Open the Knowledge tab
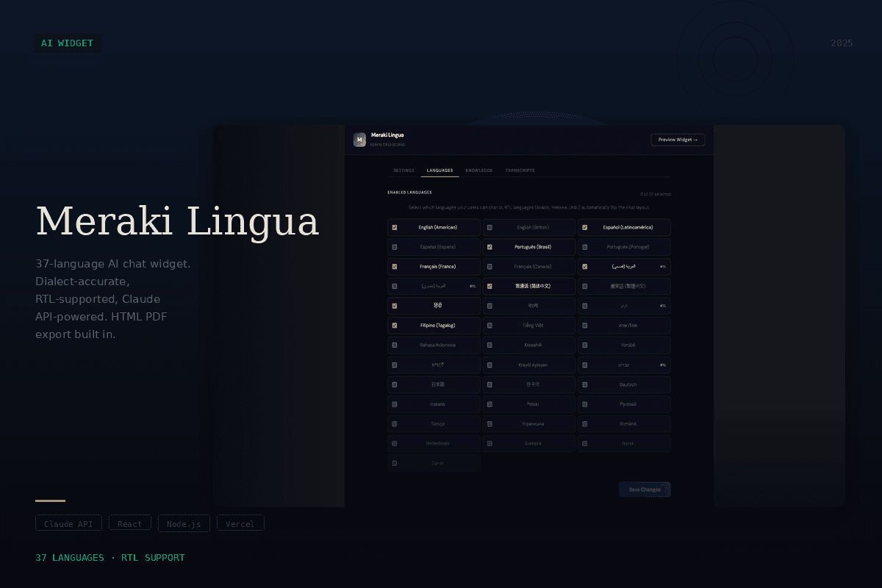 [x=479, y=171]
